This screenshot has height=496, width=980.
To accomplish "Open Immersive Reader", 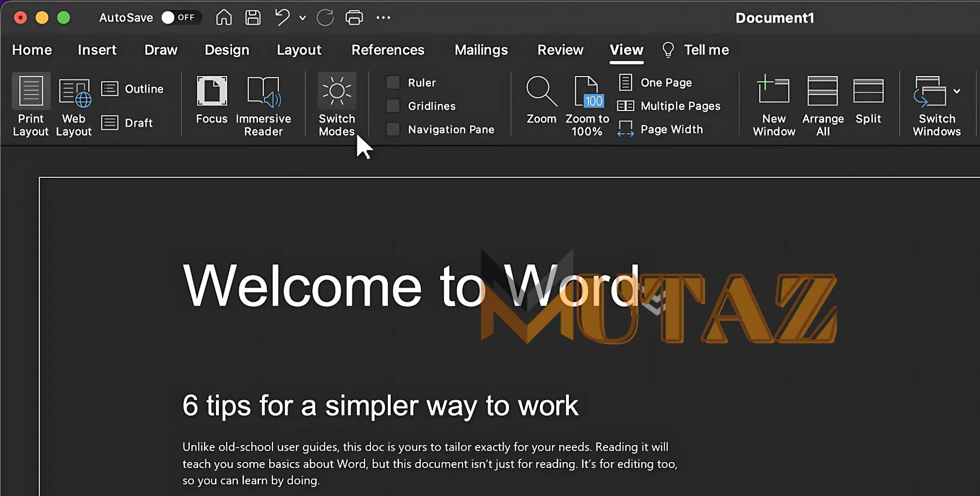I will coord(263,106).
